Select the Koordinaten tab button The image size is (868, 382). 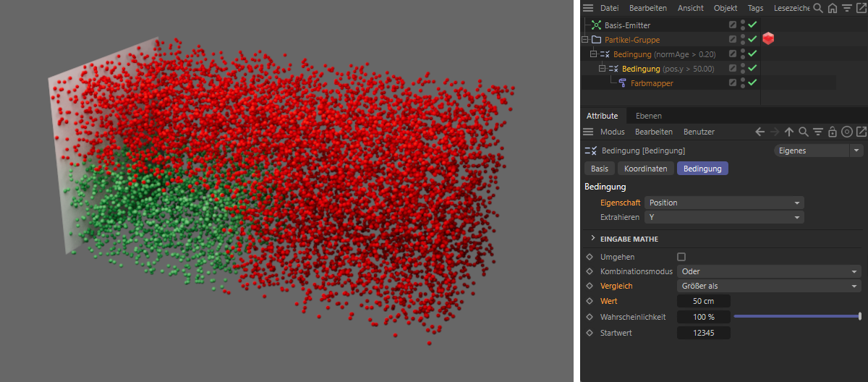(646, 169)
